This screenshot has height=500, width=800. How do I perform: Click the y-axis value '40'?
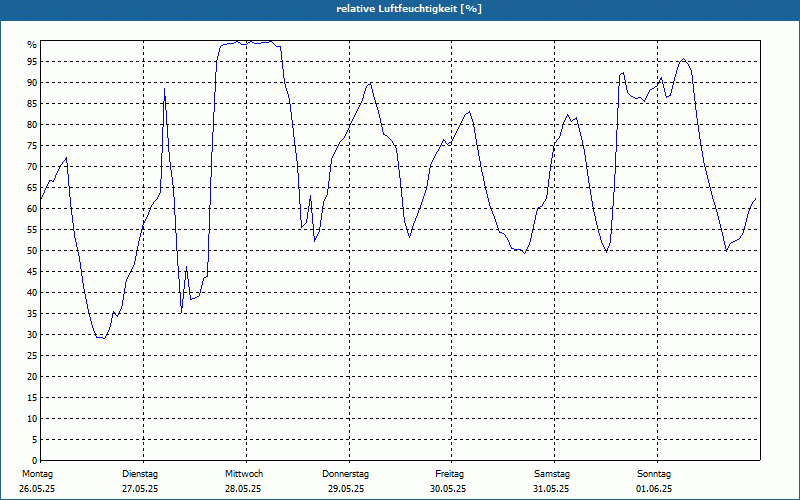pos(32,293)
